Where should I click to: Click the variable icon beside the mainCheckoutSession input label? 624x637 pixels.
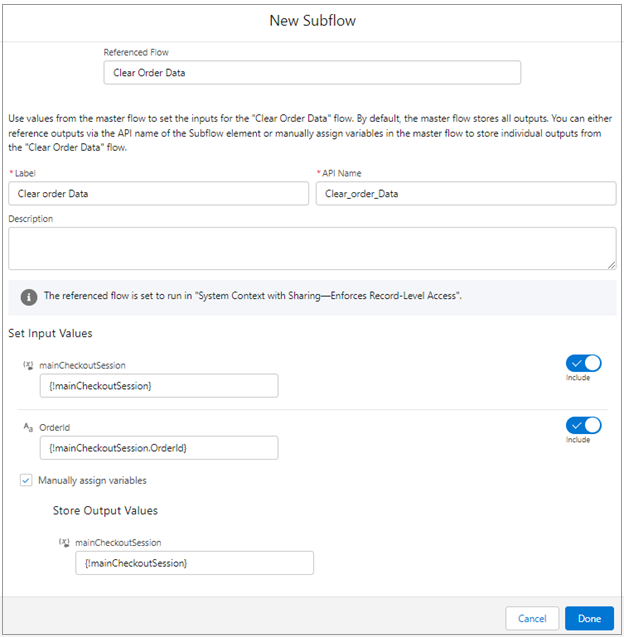pos(28,366)
